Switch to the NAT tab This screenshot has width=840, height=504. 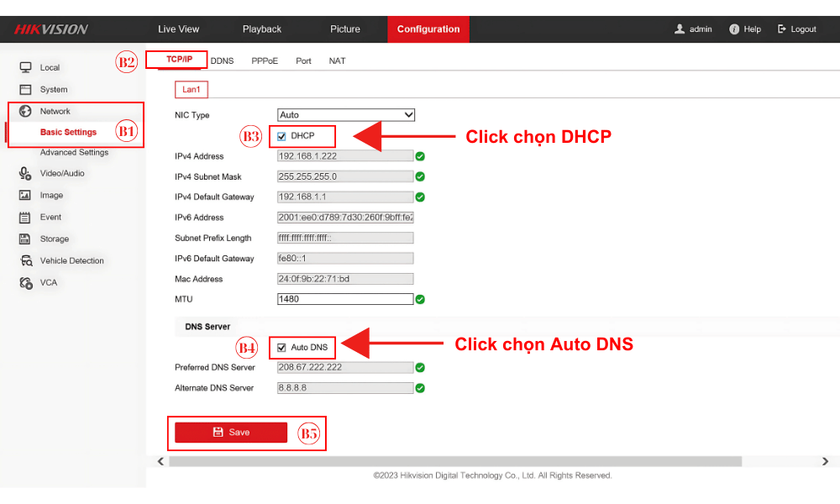(337, 61)
